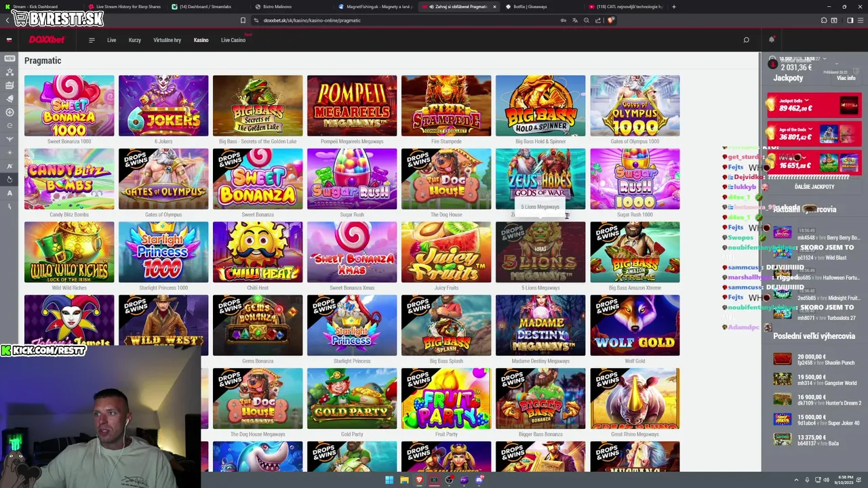Open Wild Wild Riches game thumbnail

pyautogui.click(x=69, y=252)
